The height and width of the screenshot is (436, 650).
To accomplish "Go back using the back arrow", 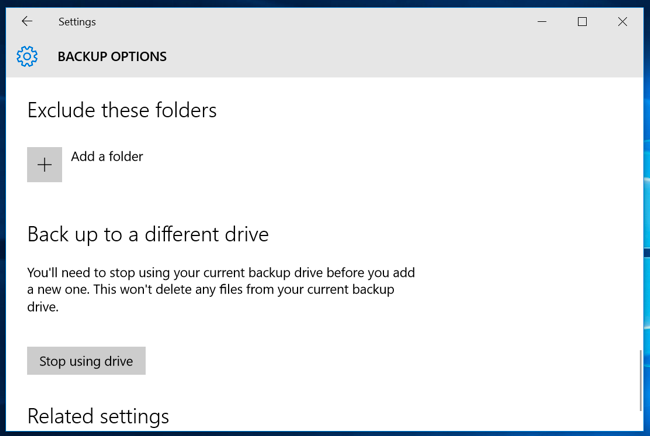I will tap(27, 21).
